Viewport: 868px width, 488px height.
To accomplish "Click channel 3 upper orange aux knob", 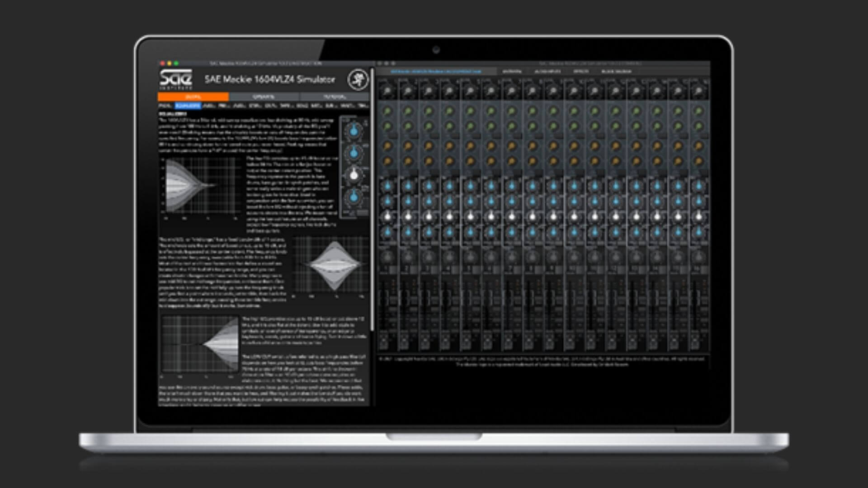I will [429, 145].
